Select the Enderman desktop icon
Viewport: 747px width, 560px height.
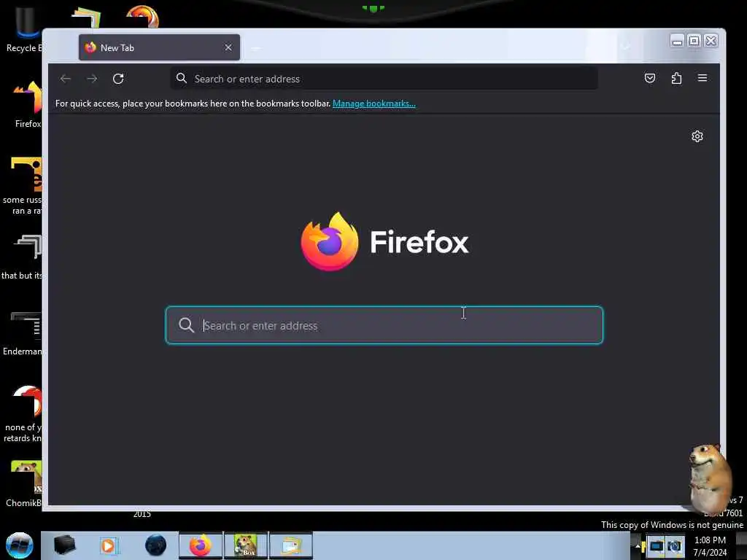[x=23, y=334]
